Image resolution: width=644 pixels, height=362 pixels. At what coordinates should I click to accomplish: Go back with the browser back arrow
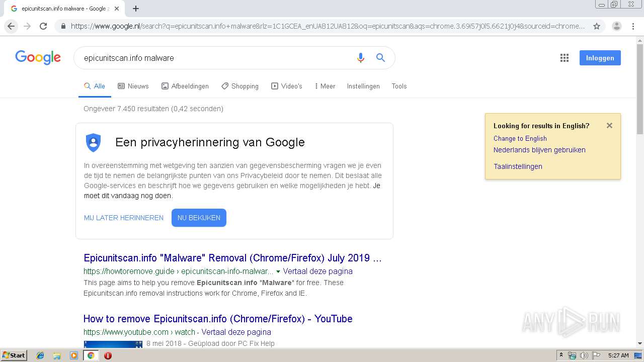coord(11,26)
